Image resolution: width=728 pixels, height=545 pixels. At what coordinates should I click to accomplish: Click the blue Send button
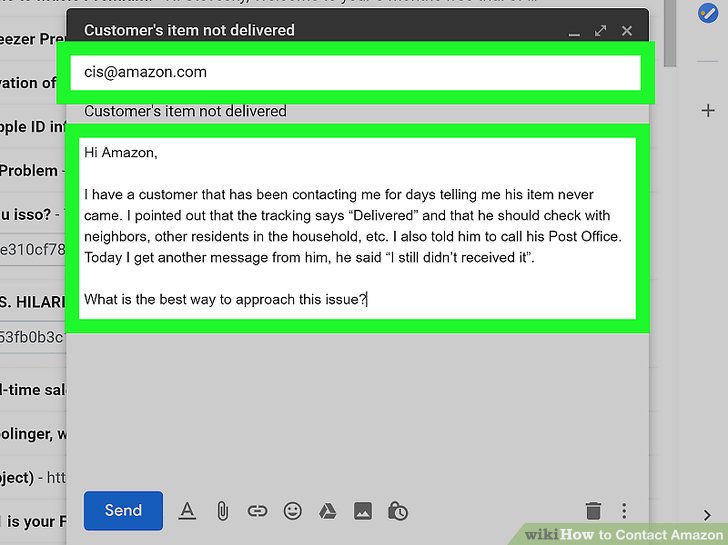[x=123, y=510]
